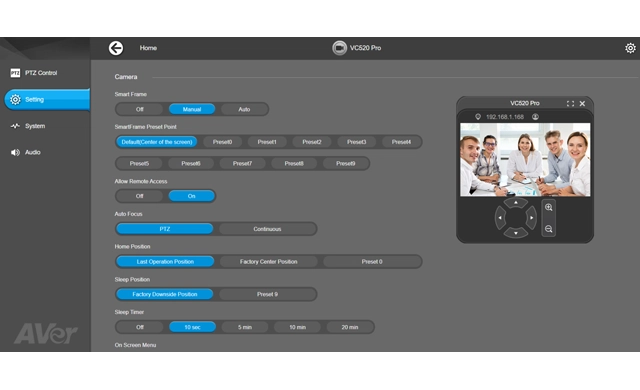The height and width of the screenshot is (390, 640).
Task: Go to Home link
Action: click(148, 48)
